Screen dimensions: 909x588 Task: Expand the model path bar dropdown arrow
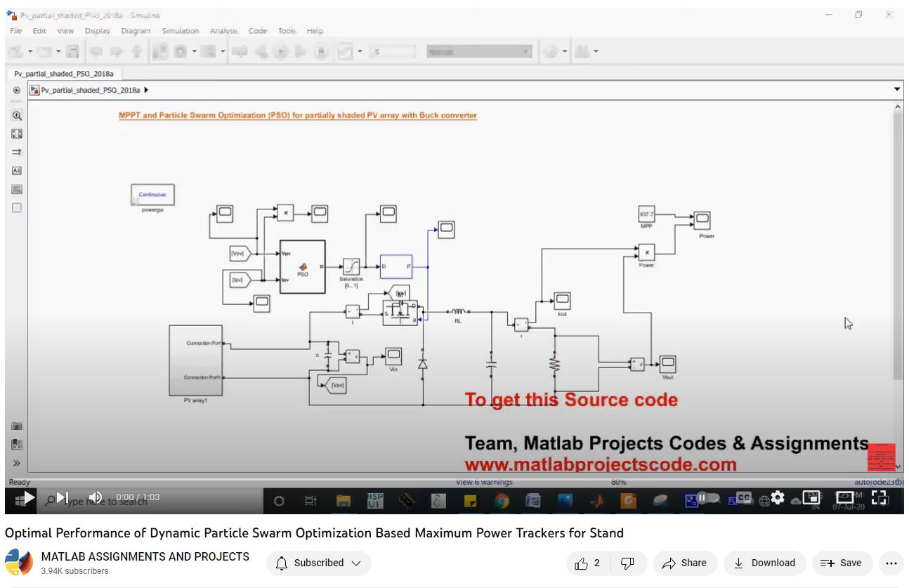896,90
